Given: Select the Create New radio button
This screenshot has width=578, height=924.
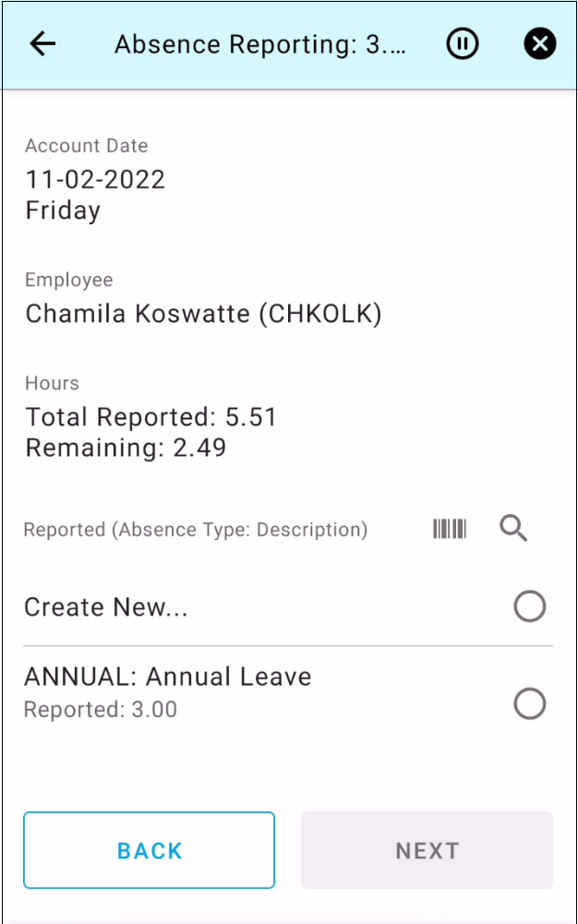Looking at the screenshot, I should pyautogui.click(x=530, y=607).
